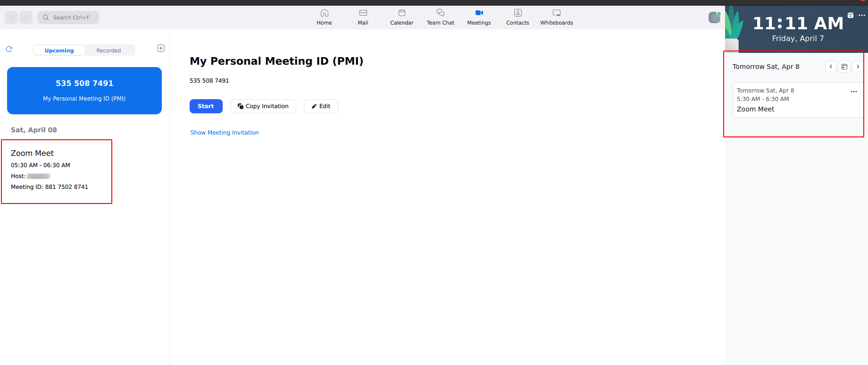868x365 pixels.
Task: Jump to today in calendar panel
Action: pyautogui.click(x=844, y=67)
